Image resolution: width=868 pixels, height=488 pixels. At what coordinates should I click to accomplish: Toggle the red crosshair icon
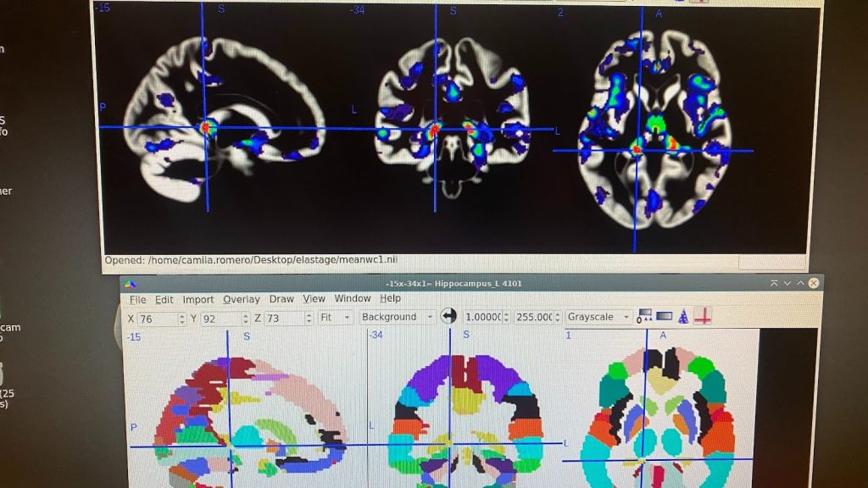pyautogui.click(x=703, y=317)
